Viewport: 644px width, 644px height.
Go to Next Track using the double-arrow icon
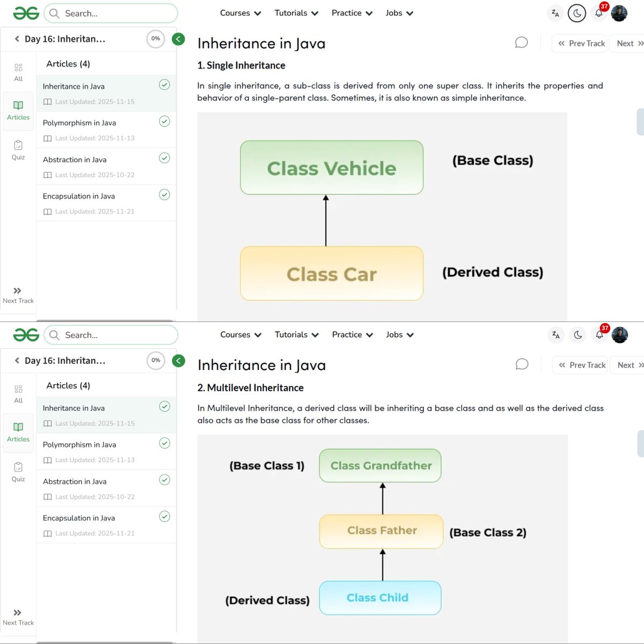(x=18, y=291)
